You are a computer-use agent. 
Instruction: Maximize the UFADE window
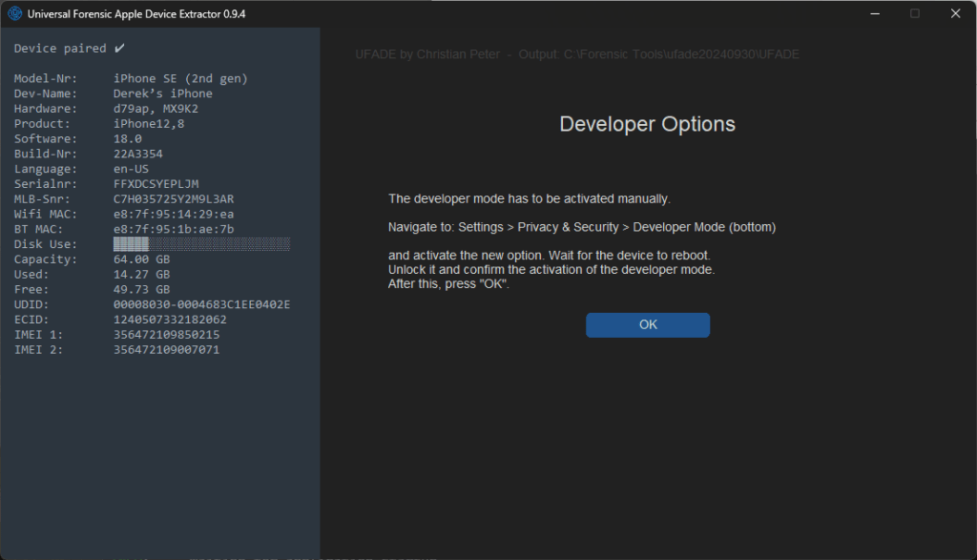(915, 13)
